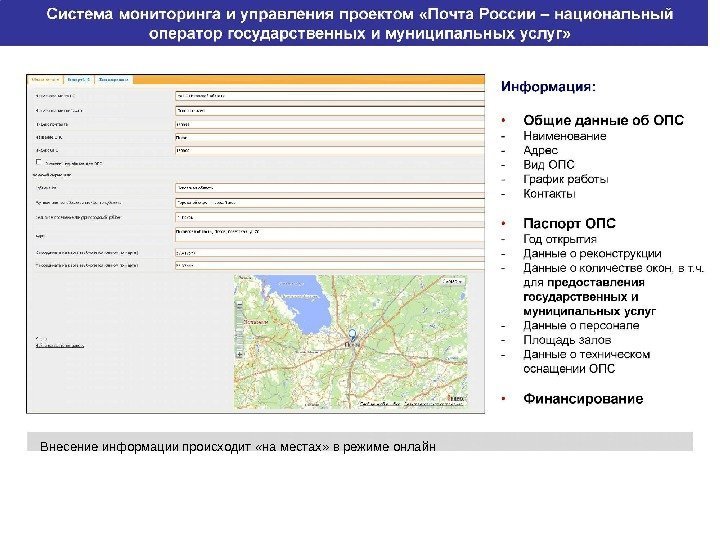The height and width of the screenshot is (540, 720).
Task: Click the 'Общие данные об ОПС' heading
Action: pyautogui.click(x=603, y=120)
